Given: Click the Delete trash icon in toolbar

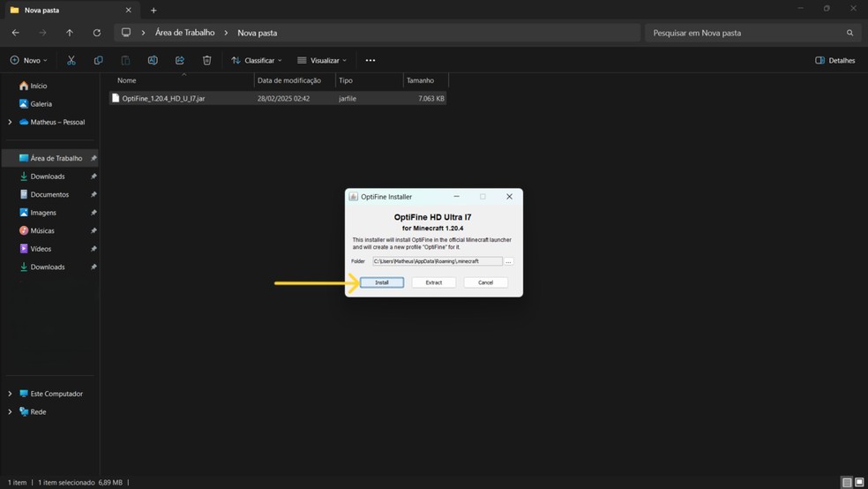Looking at the screenshot, I should (206, 60).
